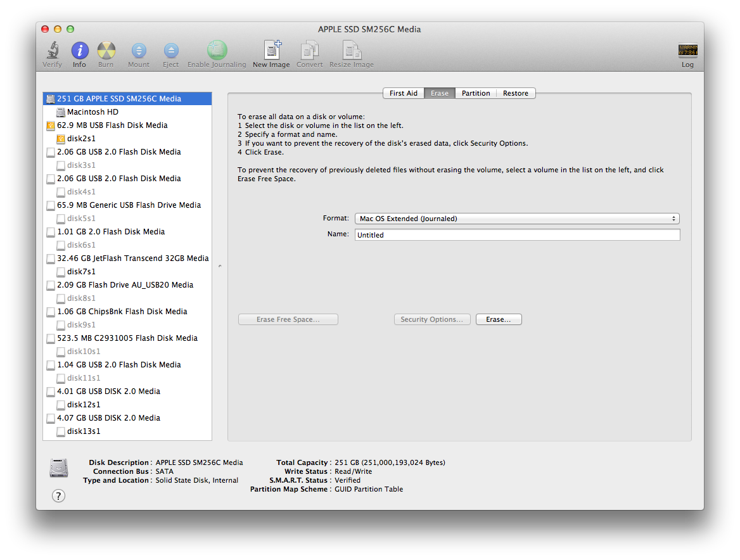740x560 pixels.
Task: Click the Mount icon in the toolbar
Action: point(138,51)
